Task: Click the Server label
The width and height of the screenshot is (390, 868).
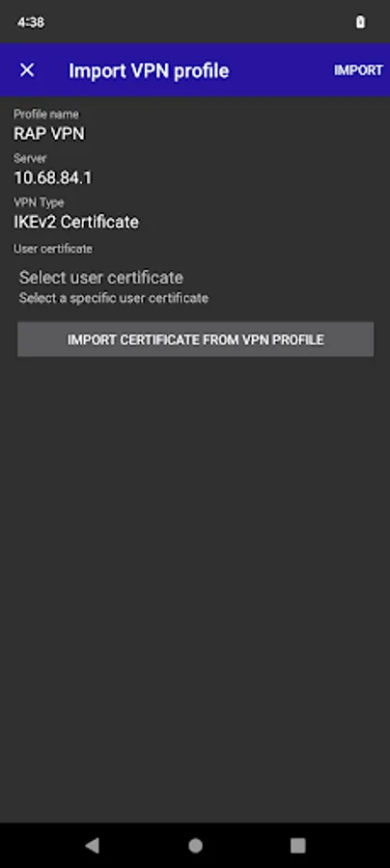Action: 30,158
